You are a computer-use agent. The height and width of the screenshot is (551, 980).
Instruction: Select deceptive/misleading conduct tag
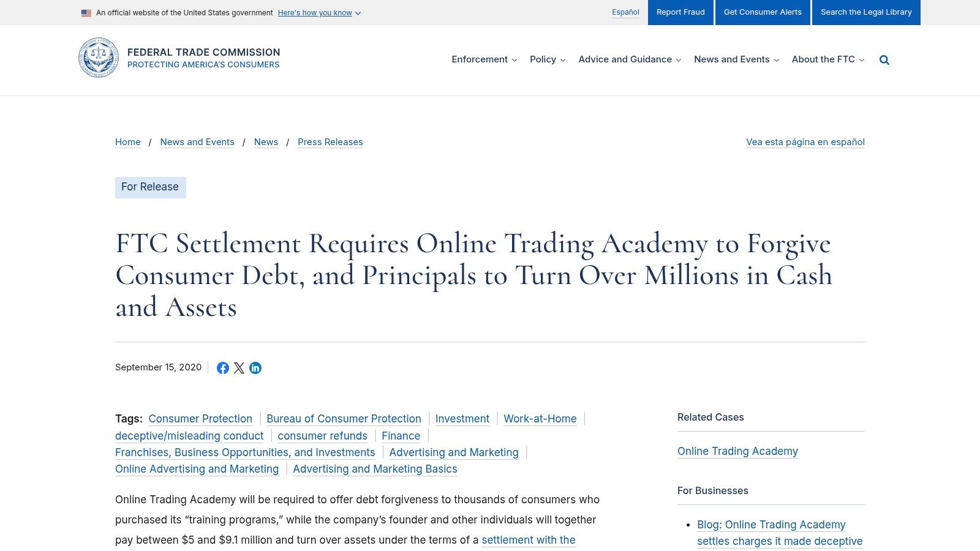189,436
